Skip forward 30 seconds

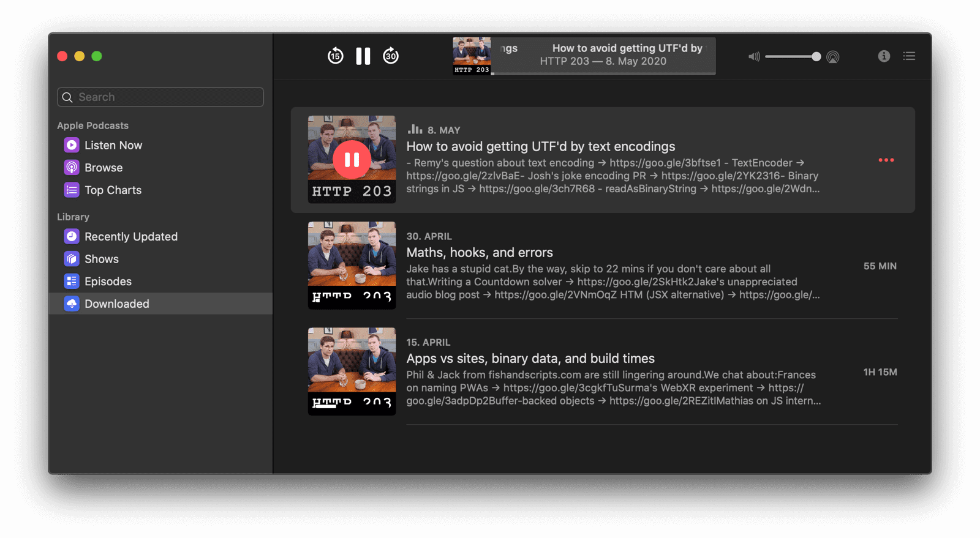[x=391, y=56]
